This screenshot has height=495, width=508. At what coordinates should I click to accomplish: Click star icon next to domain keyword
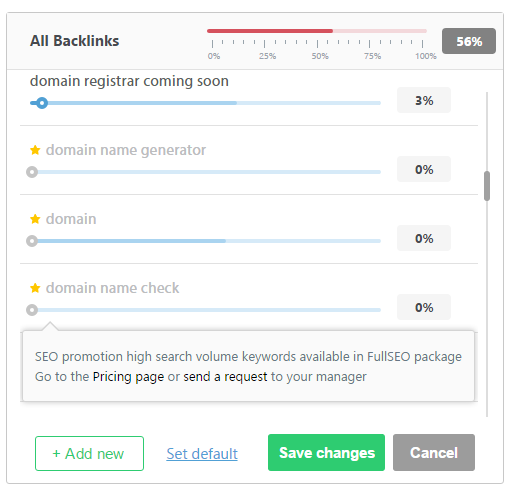[x=35, y=219]
